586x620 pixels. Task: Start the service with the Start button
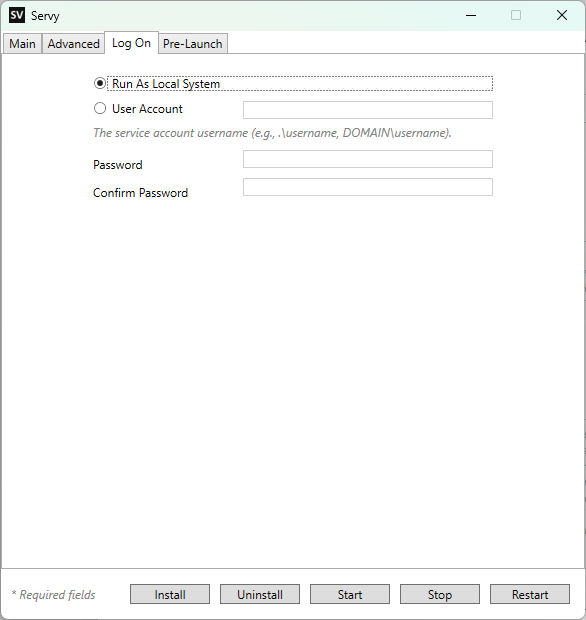(350, 594)
